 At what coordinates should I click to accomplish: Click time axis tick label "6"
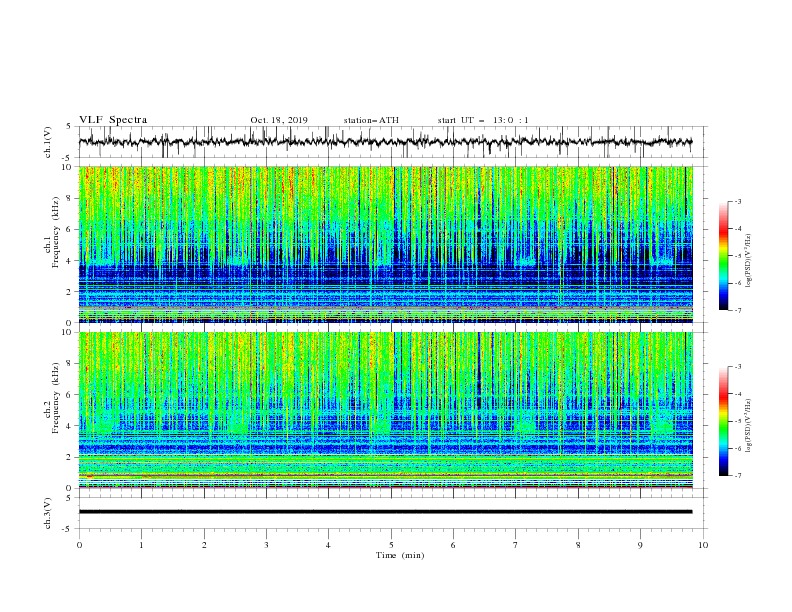(453, 545)
